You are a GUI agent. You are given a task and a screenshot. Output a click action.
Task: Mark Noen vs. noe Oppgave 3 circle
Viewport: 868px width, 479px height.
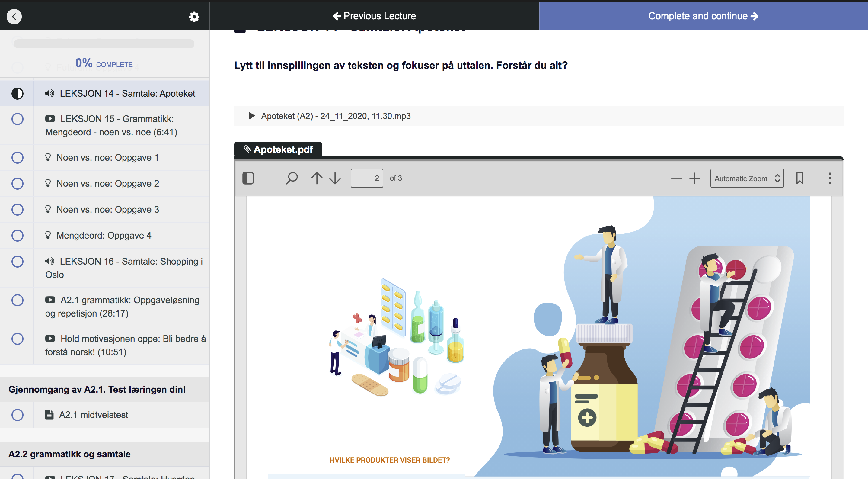[x=18, y=209]
